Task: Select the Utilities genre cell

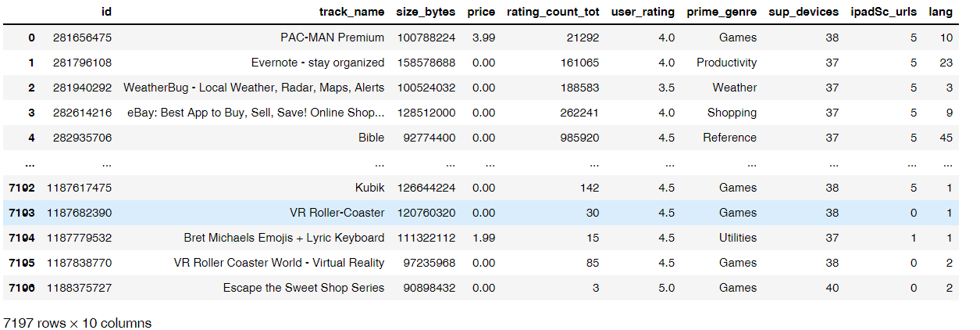Action: (x=737, y=238)
